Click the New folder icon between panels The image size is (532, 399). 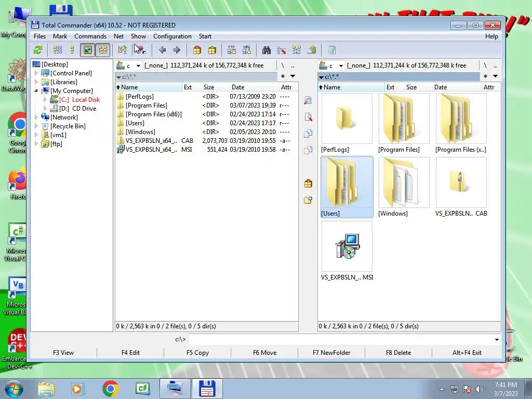point(308,200)
